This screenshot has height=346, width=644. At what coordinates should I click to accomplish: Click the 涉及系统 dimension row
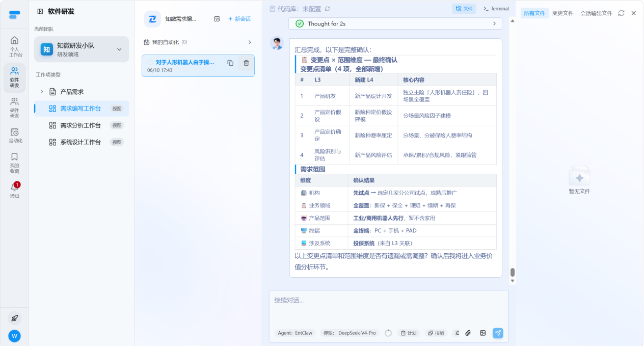[x=396, y=243]
